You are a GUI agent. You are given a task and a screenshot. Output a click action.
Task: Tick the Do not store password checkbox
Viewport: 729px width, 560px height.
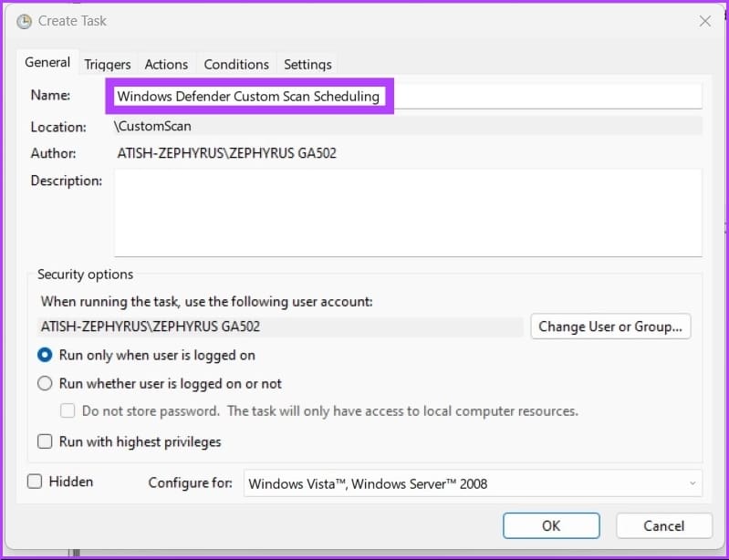point(68,410)
